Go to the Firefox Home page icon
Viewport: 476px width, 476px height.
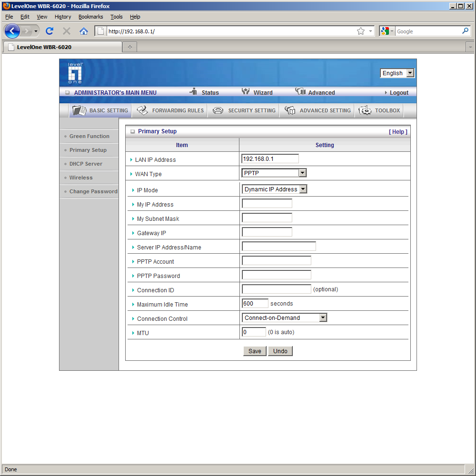[x=84, y=31]
